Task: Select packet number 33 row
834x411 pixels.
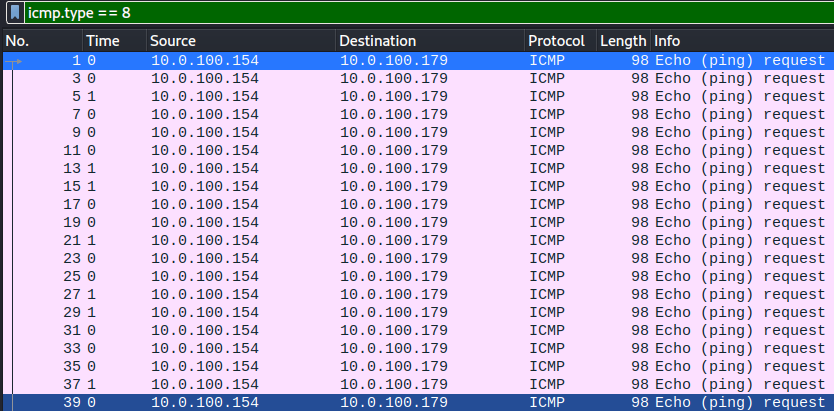Action: (x=418, y=348)
